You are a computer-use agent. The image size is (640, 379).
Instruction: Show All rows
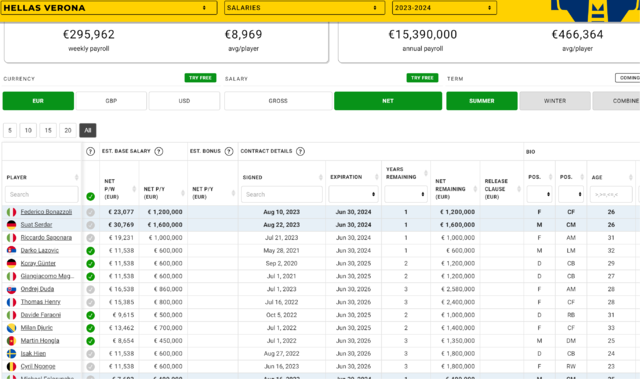(x=88, y=131)
